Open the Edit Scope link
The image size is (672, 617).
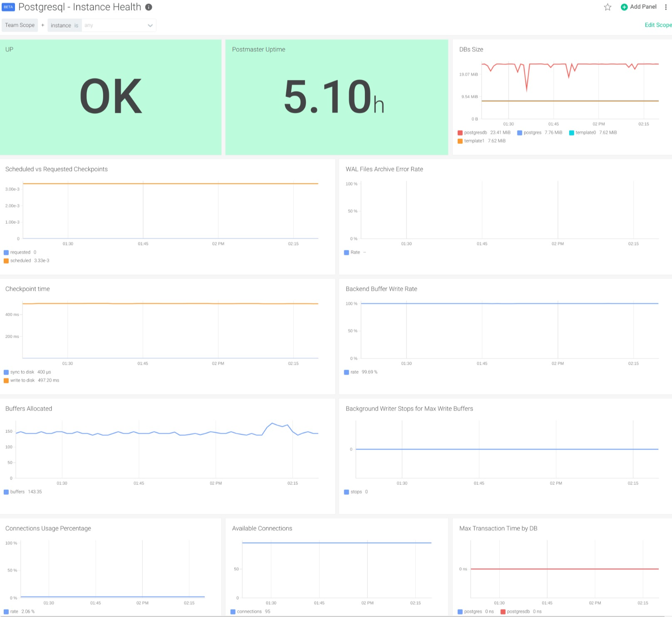click(657, 25)
